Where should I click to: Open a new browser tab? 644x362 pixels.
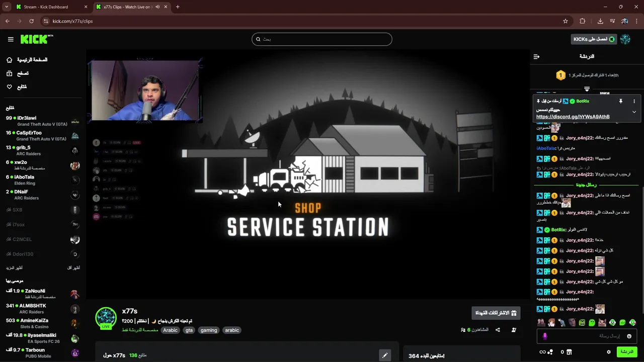point(178,7)
